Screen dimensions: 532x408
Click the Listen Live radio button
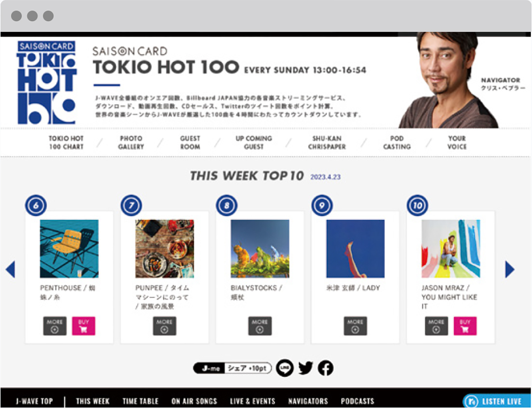pyautogui.click(x=496, y=401)
